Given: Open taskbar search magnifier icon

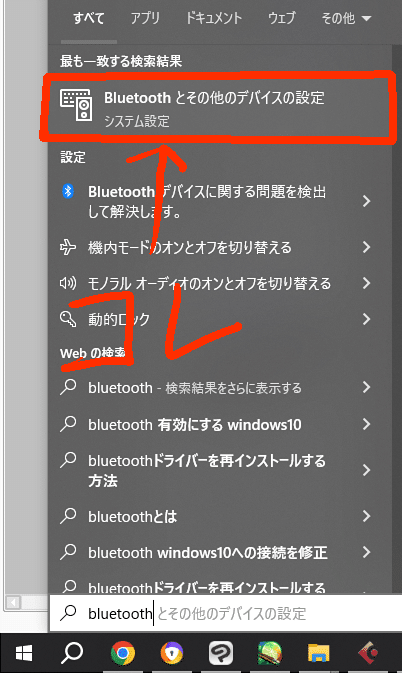Looking at the screenshot, I should pyautogui.click(x=72, y=653).
